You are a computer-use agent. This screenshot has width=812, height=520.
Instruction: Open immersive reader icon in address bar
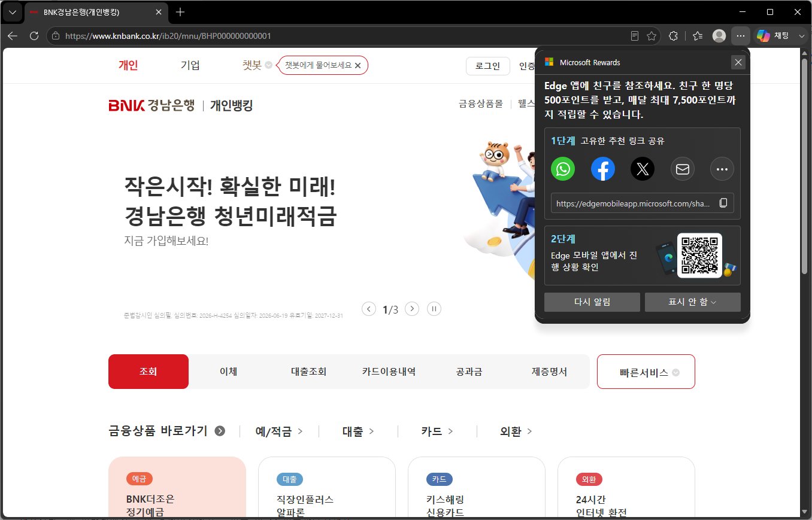tap(635, 36)
